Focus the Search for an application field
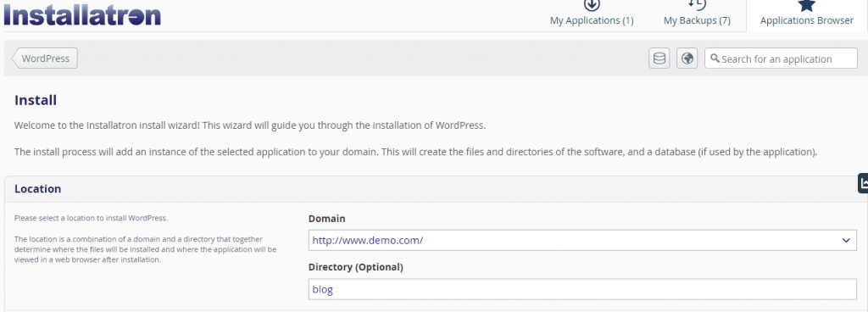The width and height of the screenshot is (868, 312). (x=781, y=58)
